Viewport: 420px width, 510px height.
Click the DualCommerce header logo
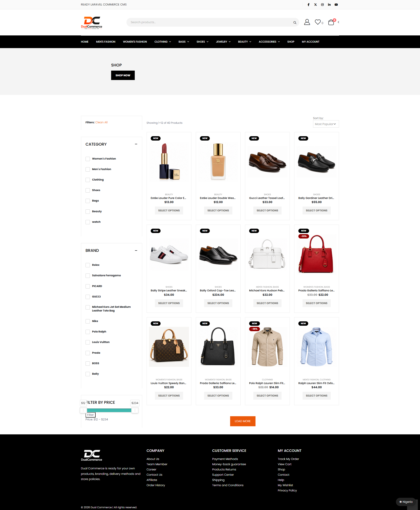91,23
